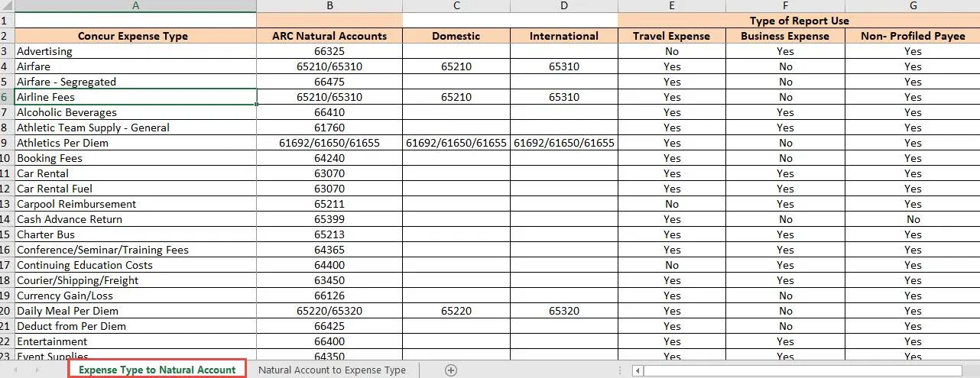Image resolution: width=980 pixels, height=378 pixels.
Task: Select column E header
Action: pos(672,6)
